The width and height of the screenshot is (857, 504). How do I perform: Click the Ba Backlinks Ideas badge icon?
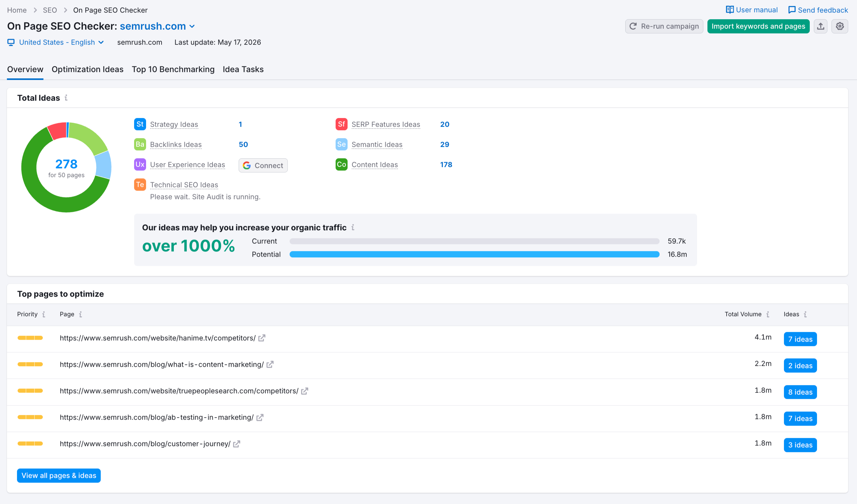coord(140,144)
